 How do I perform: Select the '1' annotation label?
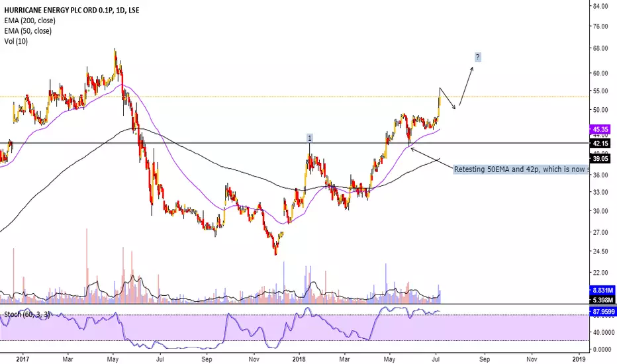310,138
